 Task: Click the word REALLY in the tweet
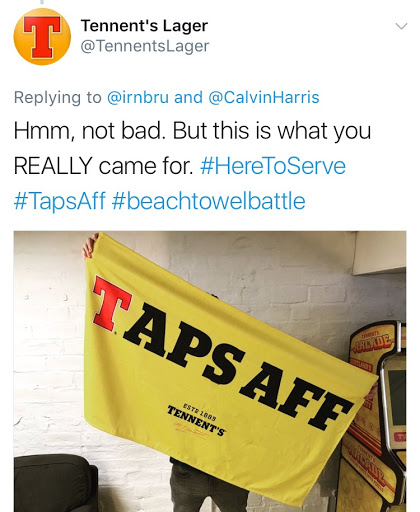pyautogui.click(x=53, y=166)
